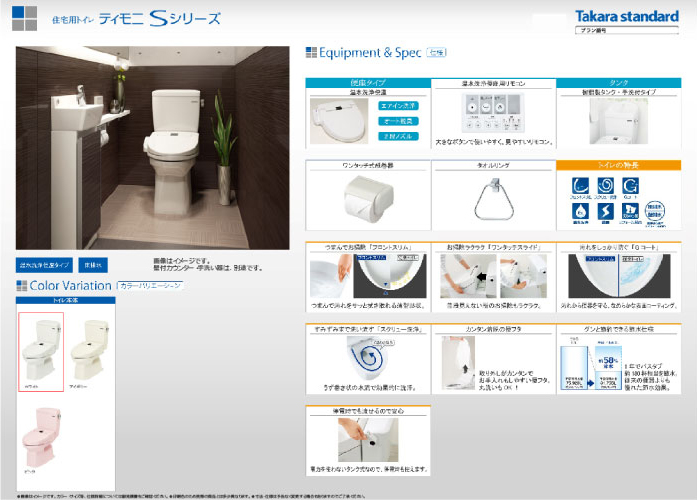
Task: Click the ティモニ Sシリーズ title text
Action: pos(160,18)
